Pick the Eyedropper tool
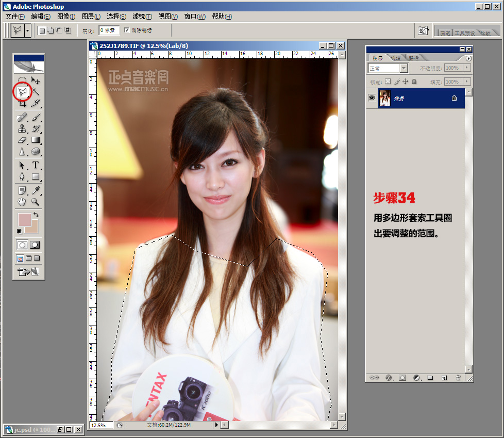This screenshot has height=438, width=504. click(x=36, y=190)
